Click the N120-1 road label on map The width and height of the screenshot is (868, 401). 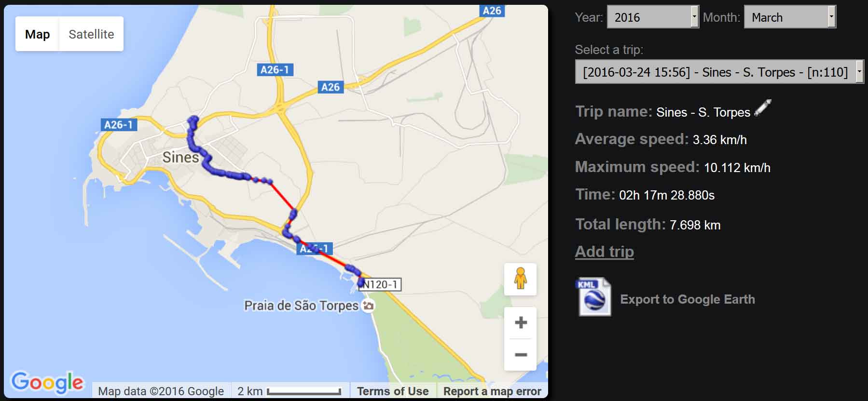pyautogui.click(x=381, y=284)
